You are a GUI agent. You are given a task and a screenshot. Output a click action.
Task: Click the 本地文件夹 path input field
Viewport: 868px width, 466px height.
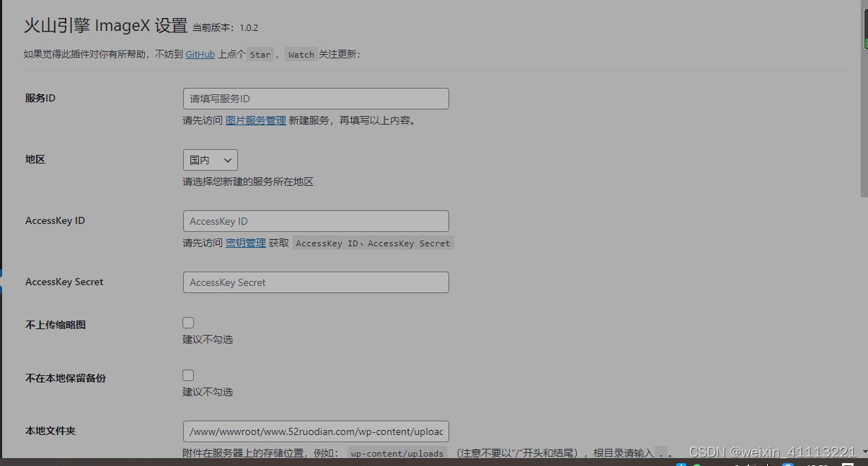tap(316, 431)
